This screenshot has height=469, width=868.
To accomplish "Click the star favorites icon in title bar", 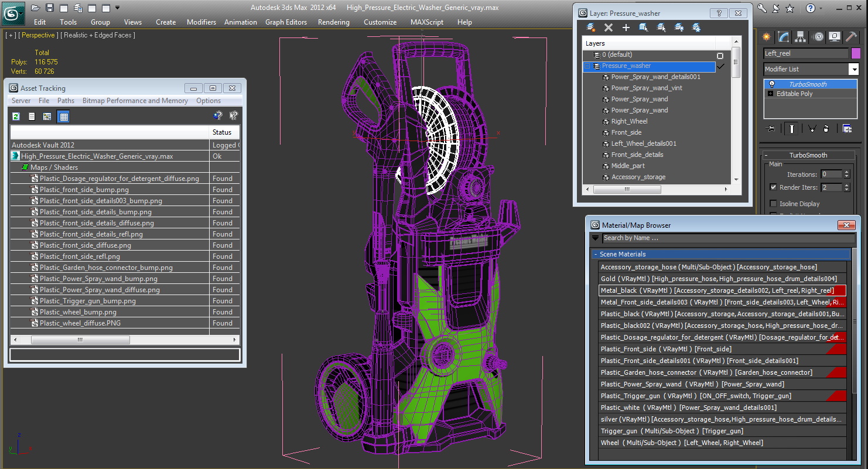I will pos(790,8).
